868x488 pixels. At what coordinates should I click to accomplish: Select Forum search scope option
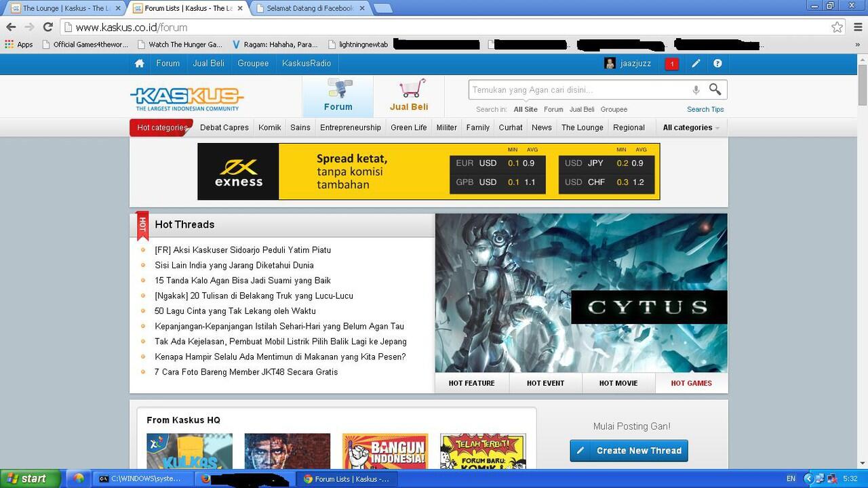pyautogui.click(x=553, y=109)
